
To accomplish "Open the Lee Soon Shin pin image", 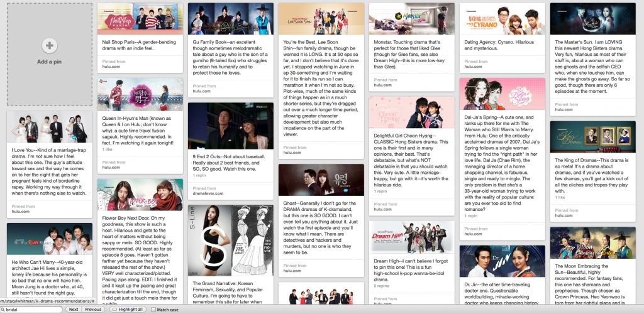I will [321, 19].
